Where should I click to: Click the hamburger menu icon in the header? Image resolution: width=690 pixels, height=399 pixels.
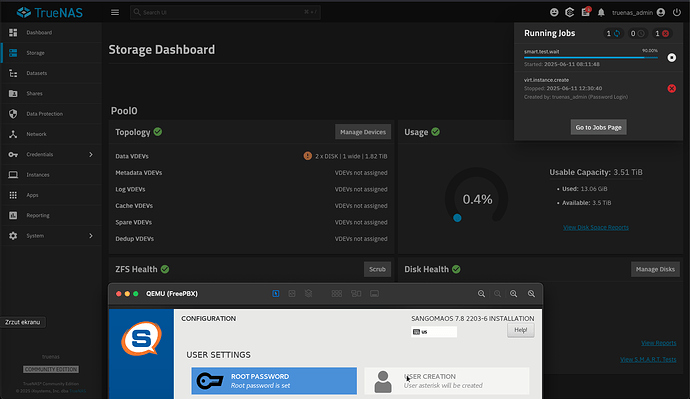[115, 12]
